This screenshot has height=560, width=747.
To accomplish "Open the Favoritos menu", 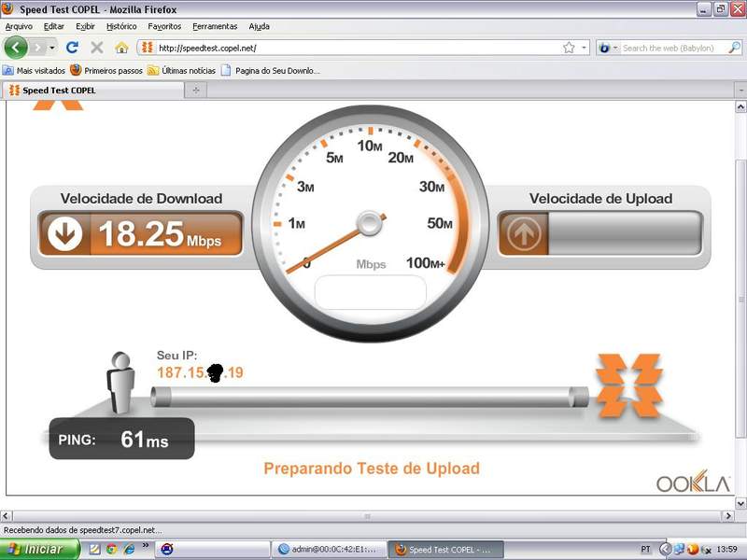I will click(164, 27).
